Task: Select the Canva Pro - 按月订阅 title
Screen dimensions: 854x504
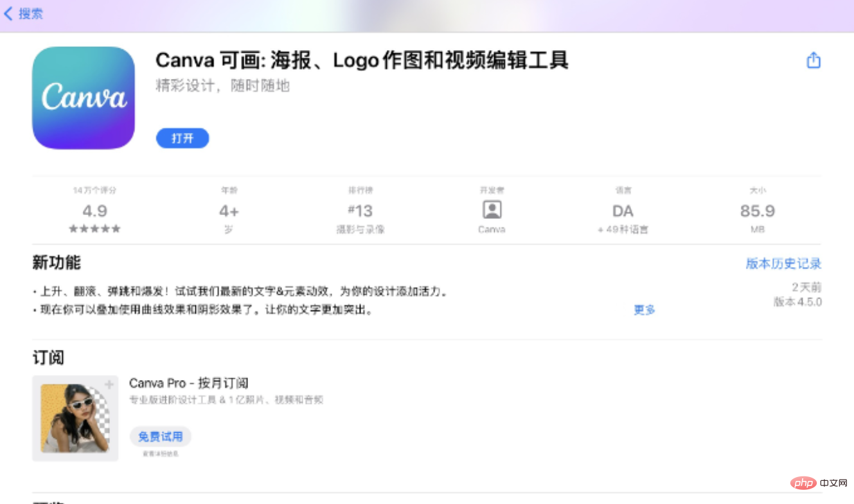Action: [x=188, y=383]
